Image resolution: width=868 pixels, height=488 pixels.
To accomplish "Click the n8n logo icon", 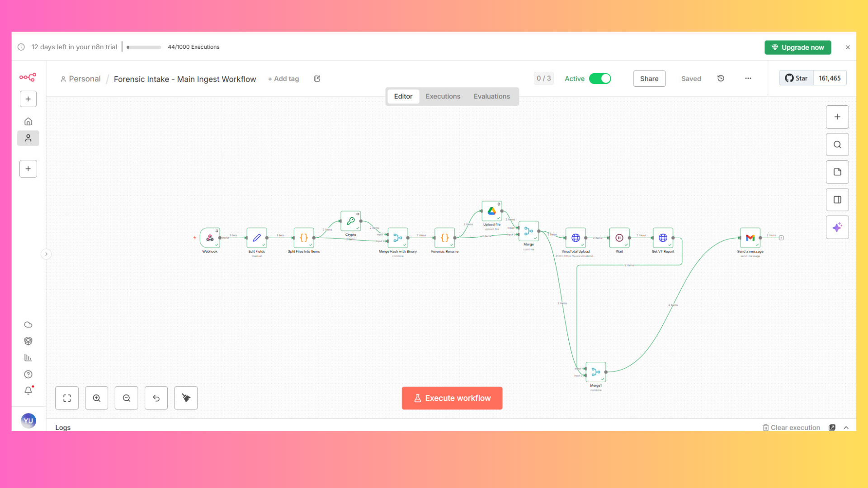I will [x=28, y=78].
